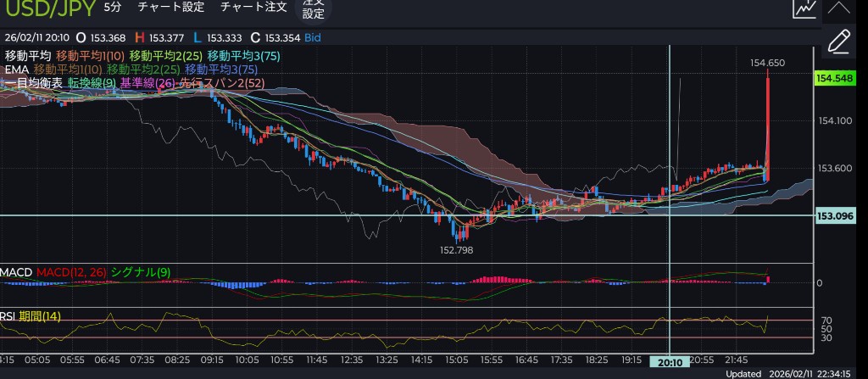Collapse the toolbar with the up chevron
868x379 pixels.
pyautogui.click(x=838, y=8)
